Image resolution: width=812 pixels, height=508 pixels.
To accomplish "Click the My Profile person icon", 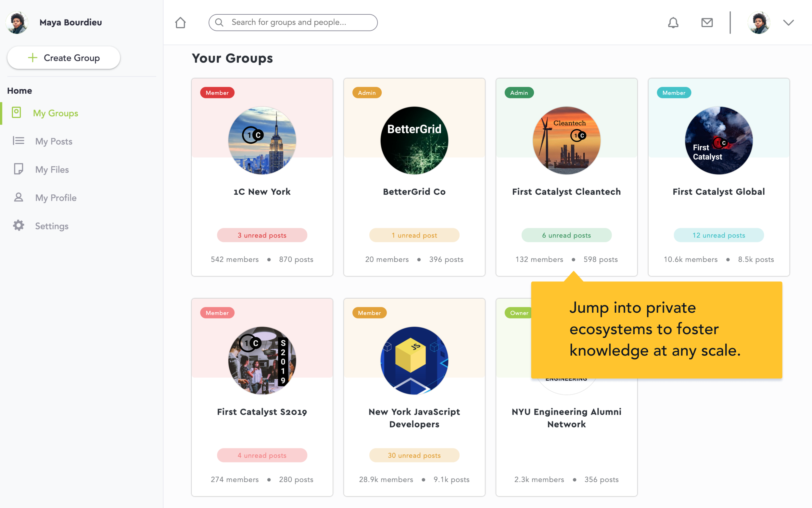I will [x=19, y=197].
